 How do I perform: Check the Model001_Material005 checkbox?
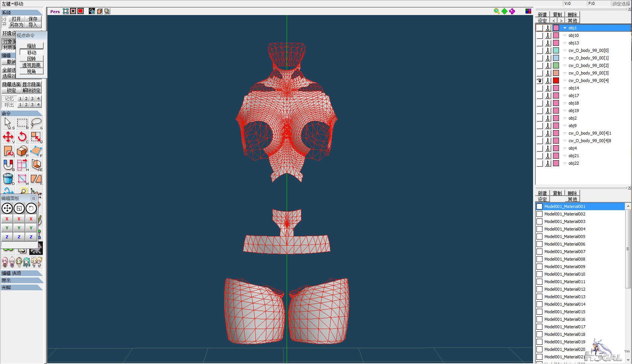pos(539,237)
